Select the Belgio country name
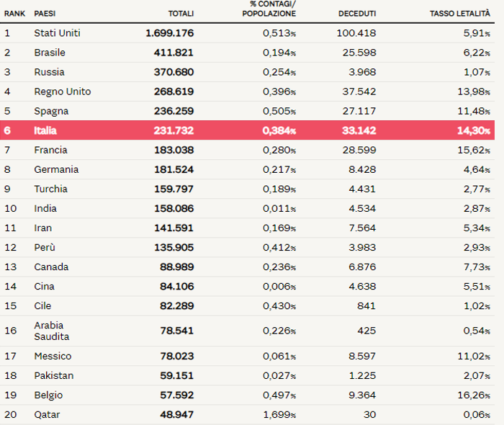This screenshot has width=504, height=425. click(48, 395)
